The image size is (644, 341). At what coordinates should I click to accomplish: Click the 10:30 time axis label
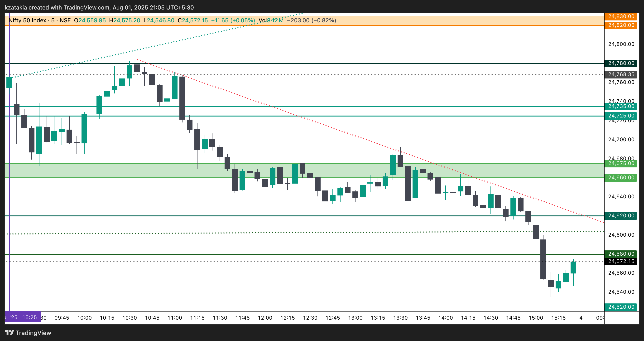(130, 318)
